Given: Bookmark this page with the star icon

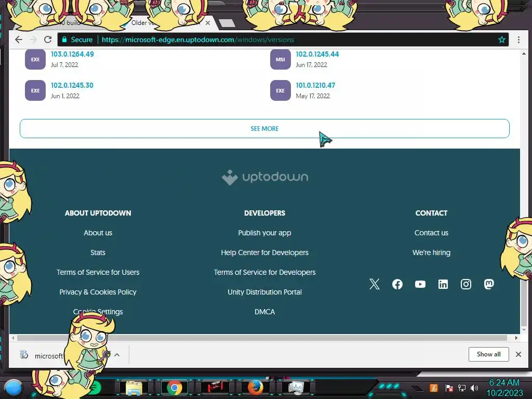Looking at the screenshot, I should (501, 39).
